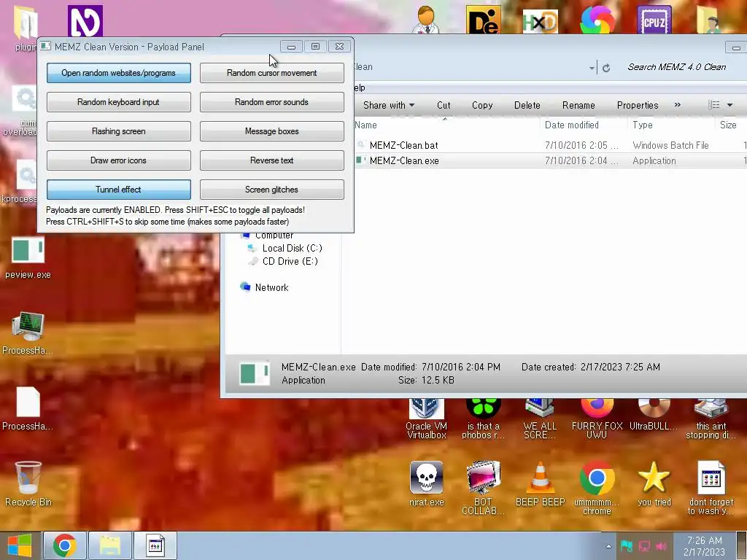This screenshot has width=747, height=560.
Task: Click the njrat.exe skull icon
Action: 426,484
